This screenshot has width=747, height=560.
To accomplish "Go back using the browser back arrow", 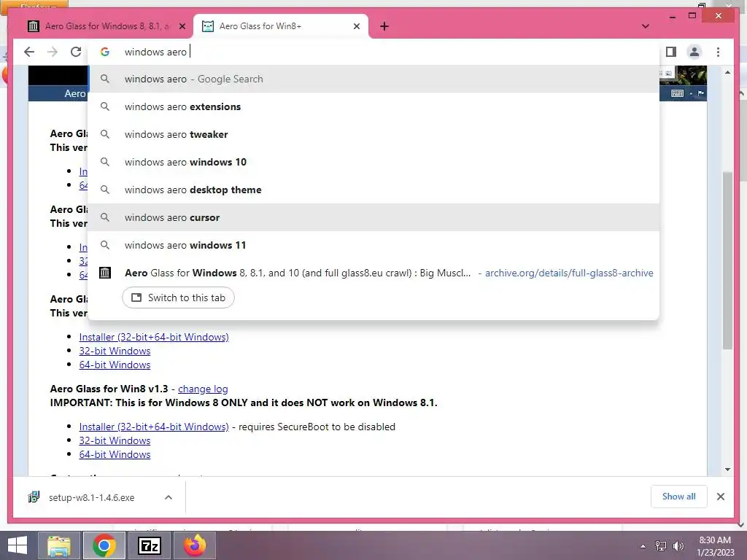I will [x=29, y=52].
